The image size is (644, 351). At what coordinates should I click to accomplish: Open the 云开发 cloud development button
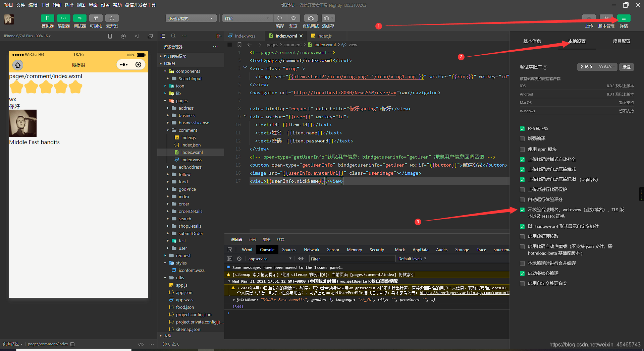(112, 18)
